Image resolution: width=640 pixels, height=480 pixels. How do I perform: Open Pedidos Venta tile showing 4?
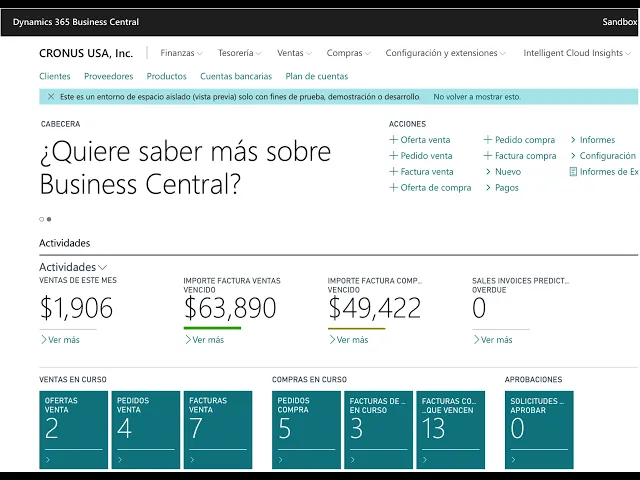(x=146, y=430)
